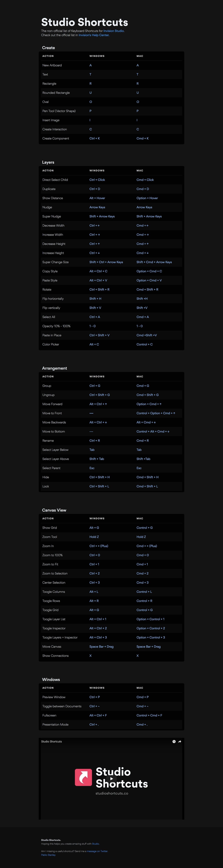Click 'Flip horizontally' action
The height and width of the screenshot is (868, 223).
tap(53, 299)
